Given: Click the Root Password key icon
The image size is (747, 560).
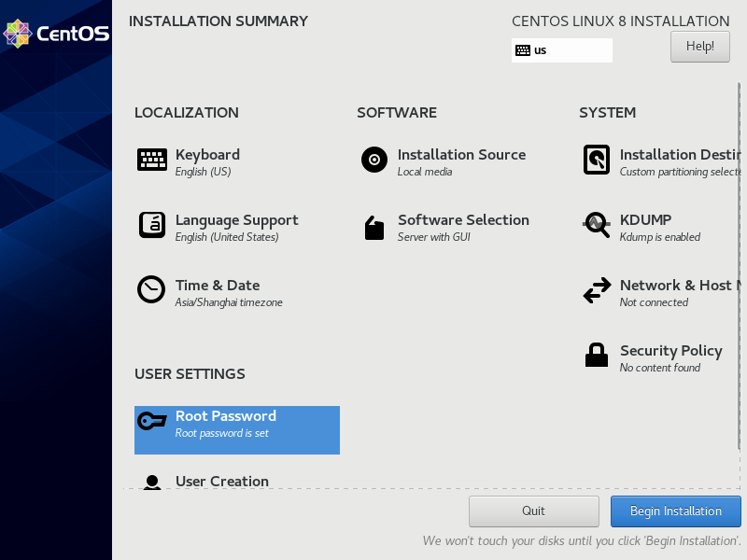Looking at the screenshot, I should [152, 421].
